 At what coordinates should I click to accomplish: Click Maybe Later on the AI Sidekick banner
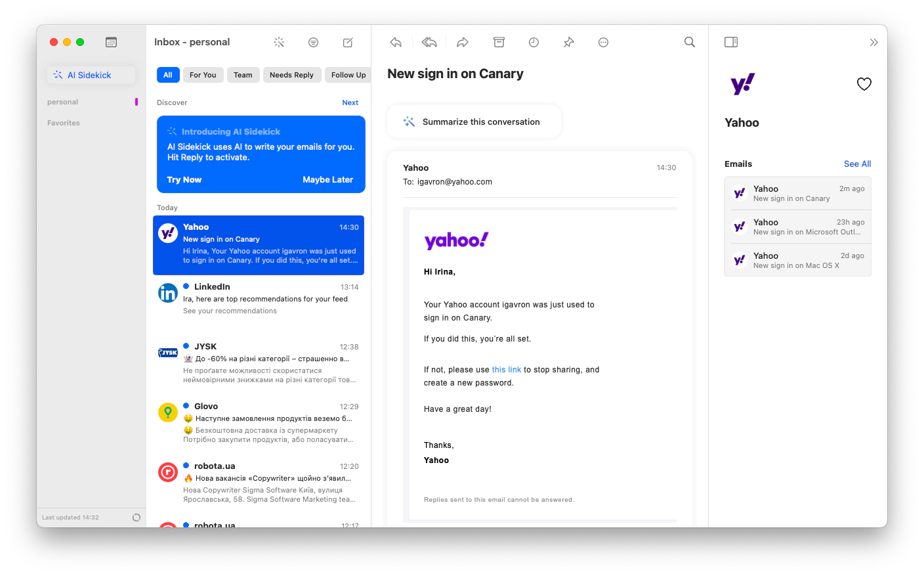click(x=327, y=179)
